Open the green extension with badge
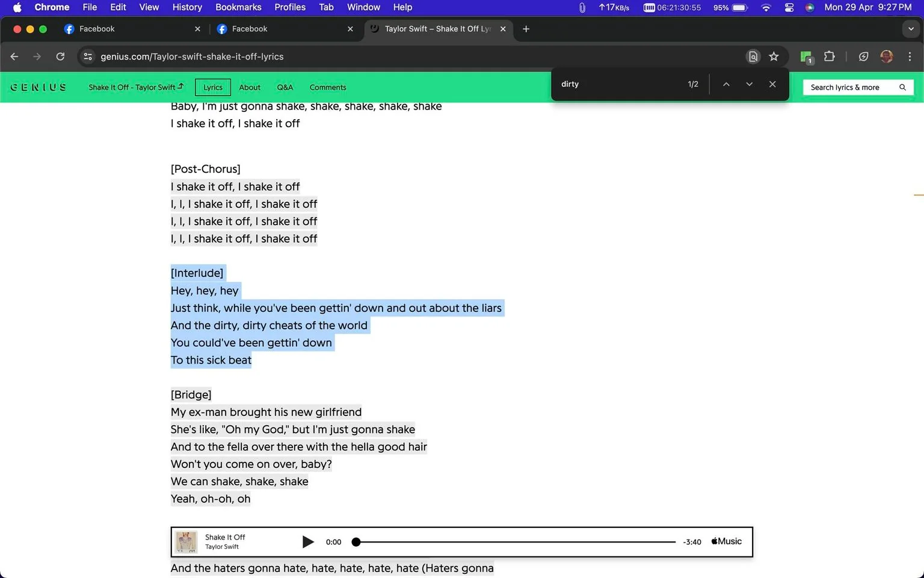 pyautogui.click(x=806, y=57)
